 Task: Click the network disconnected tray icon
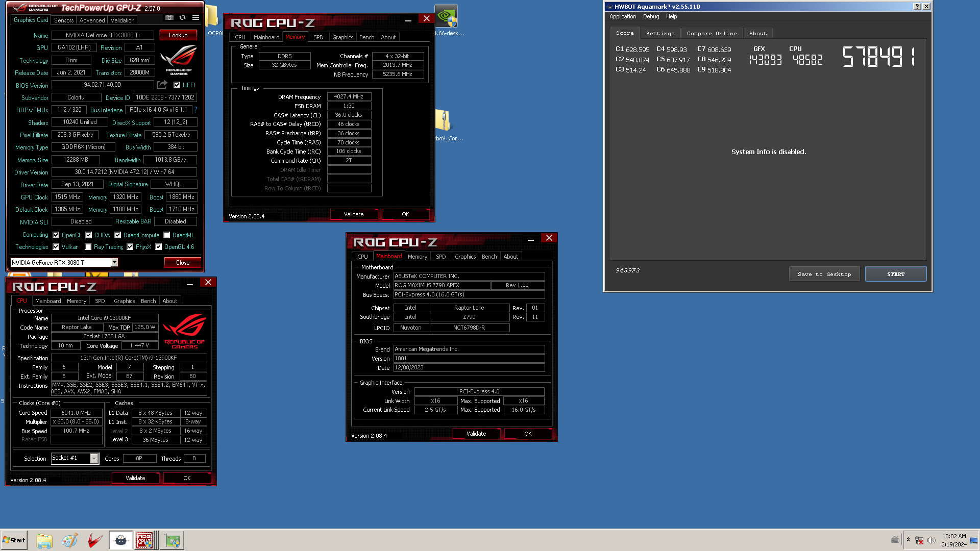pyautogui.click(x=919, y=540)
